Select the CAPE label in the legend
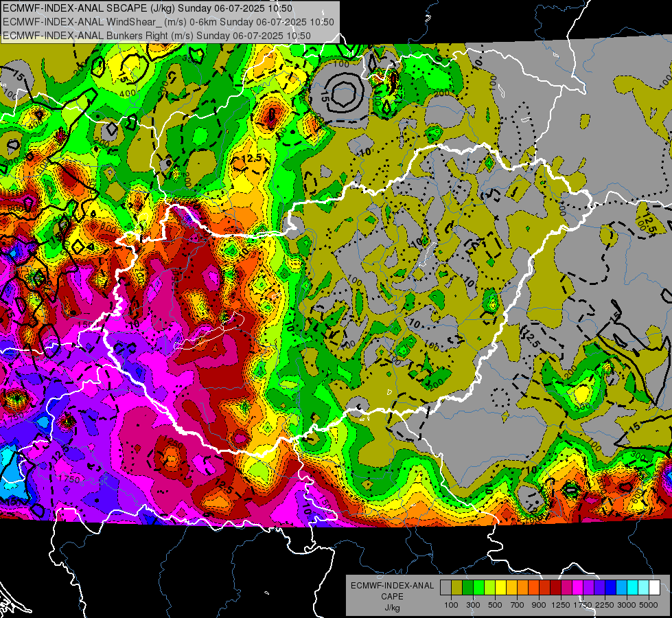The height and width of the screenshot is (618, 672). tap(392, 597)
